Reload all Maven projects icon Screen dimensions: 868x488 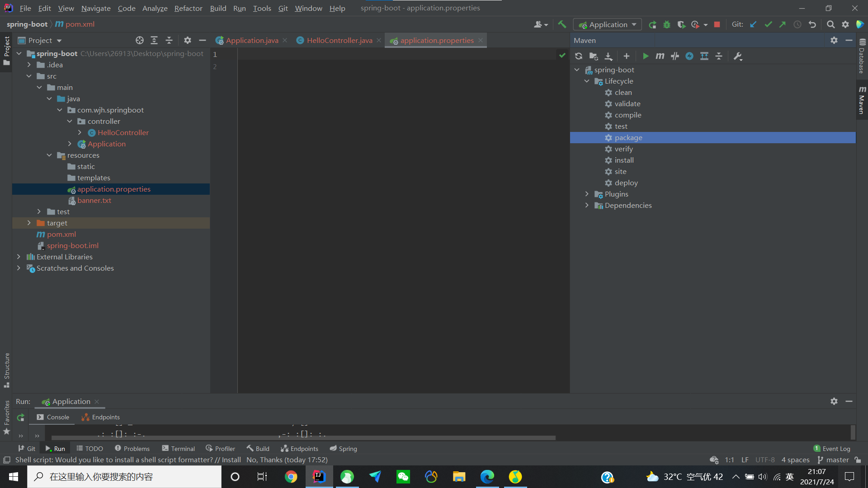pyautogui.click(x=579, y=56)
